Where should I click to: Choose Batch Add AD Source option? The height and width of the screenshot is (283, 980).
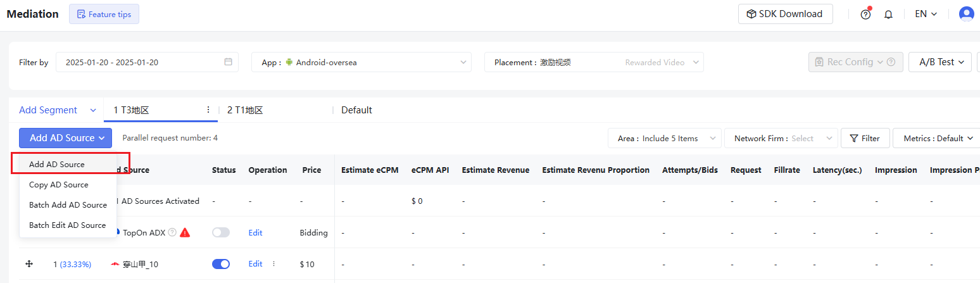pos(68,205)
